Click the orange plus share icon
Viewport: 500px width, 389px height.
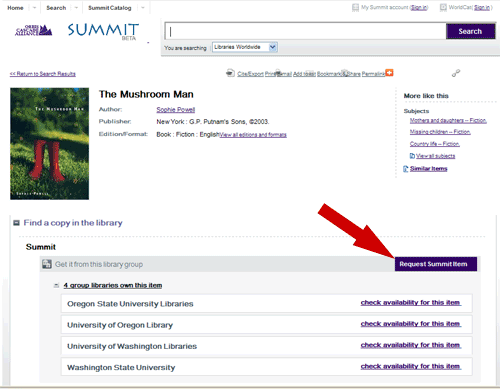[x=389, y=73]
